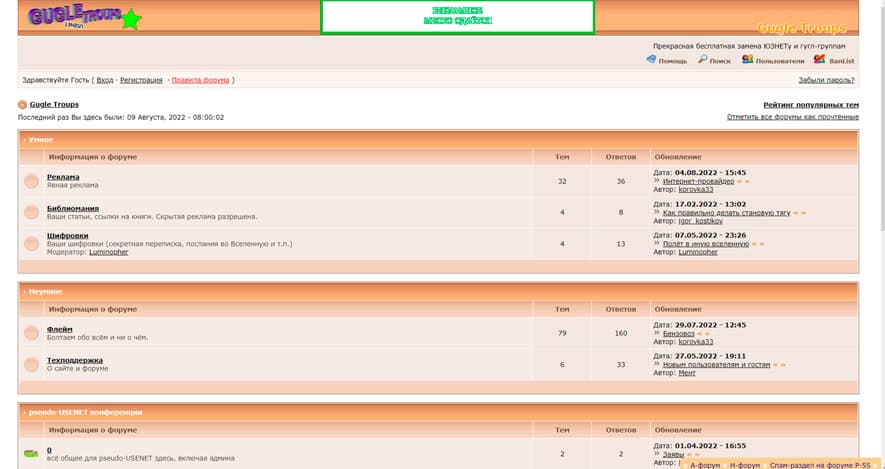Image resolution: width=885 pixels, height=469 pixels.
Task: Open the Поиск menu link
Action: point(720,61)
